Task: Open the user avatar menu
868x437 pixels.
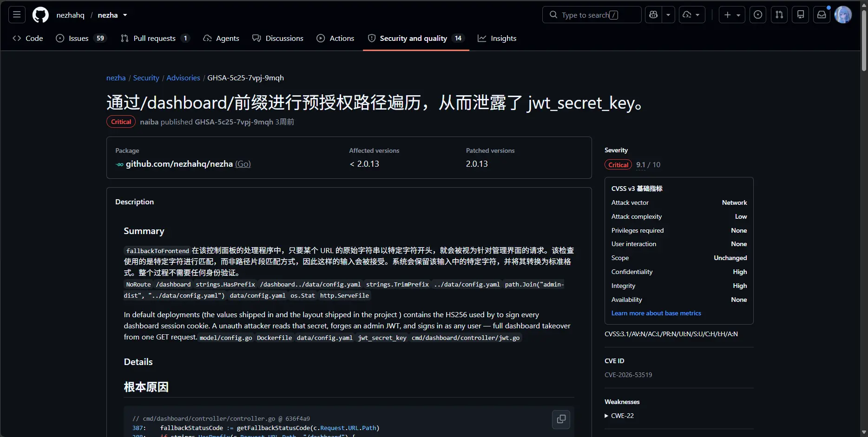Action: pos(843,15)
